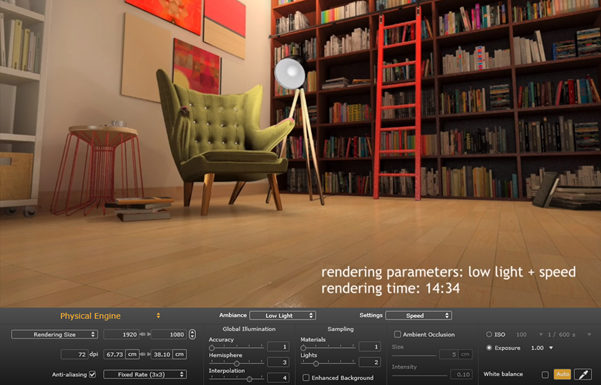Image resolution: width=601 pixels, height=385 pixels.
Task: Open the Physical Engine selector arrows
Action: click(x=158, y=316)
